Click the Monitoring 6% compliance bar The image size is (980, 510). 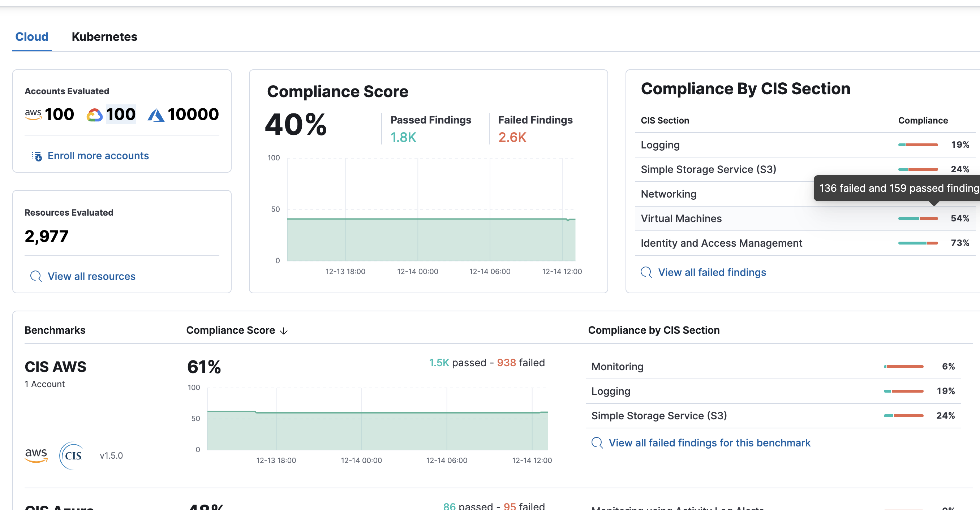tap(903, 367)
